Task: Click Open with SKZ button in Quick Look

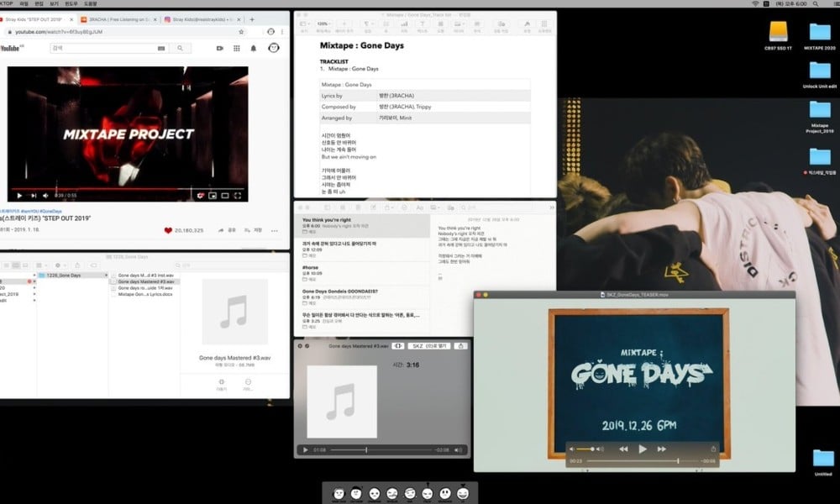Action: (429, 346)
